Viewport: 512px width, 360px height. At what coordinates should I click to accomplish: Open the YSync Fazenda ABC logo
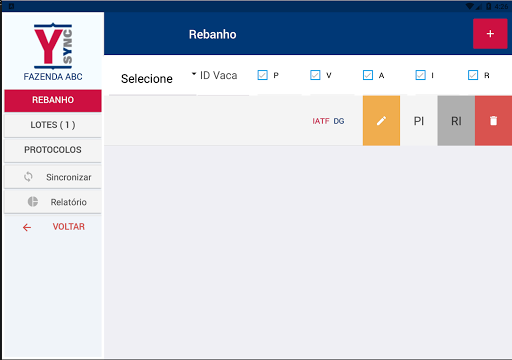click(x=53, y=46)
